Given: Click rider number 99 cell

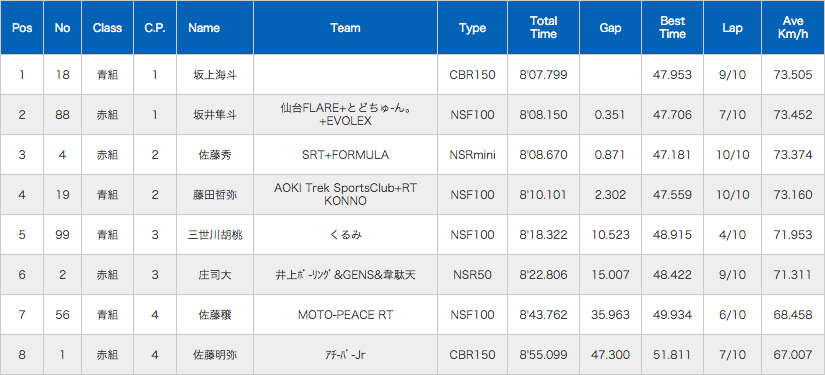Looking at the screenshot, I should pyautogui.click(x=62, y=235).
